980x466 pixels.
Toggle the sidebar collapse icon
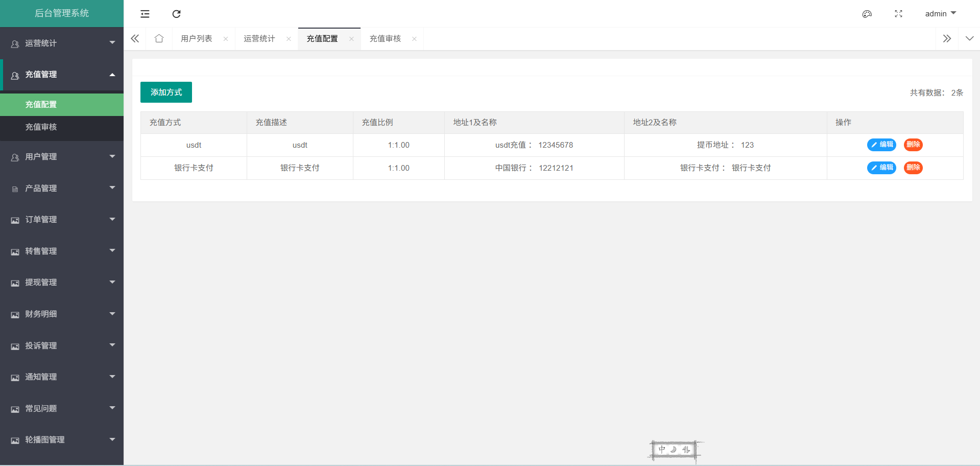click(x=145, y=14)
